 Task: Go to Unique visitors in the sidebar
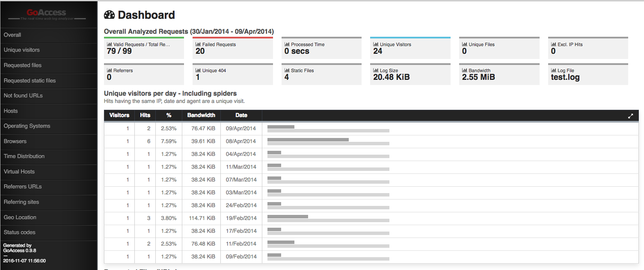(x=48, y=50)
